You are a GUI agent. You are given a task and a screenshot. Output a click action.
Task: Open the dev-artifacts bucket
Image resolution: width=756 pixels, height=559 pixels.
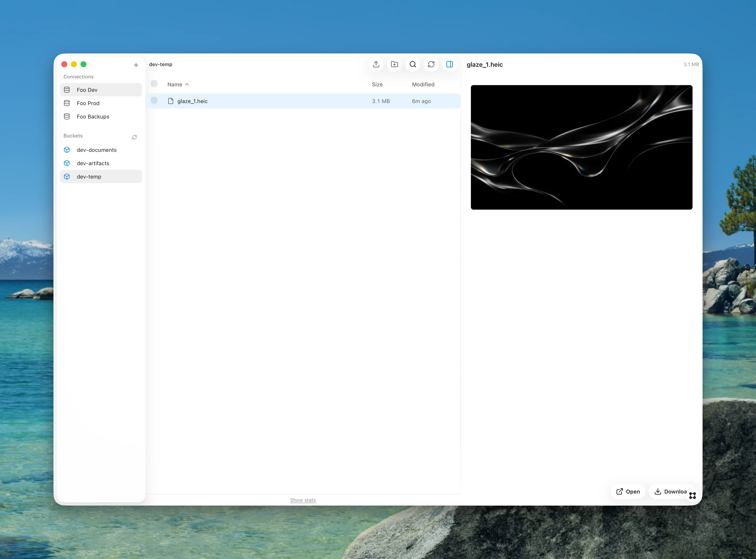[101, 163]
